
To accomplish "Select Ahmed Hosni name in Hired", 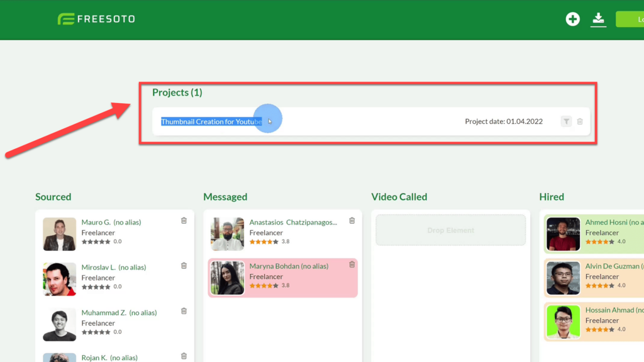I will [614, 222].
